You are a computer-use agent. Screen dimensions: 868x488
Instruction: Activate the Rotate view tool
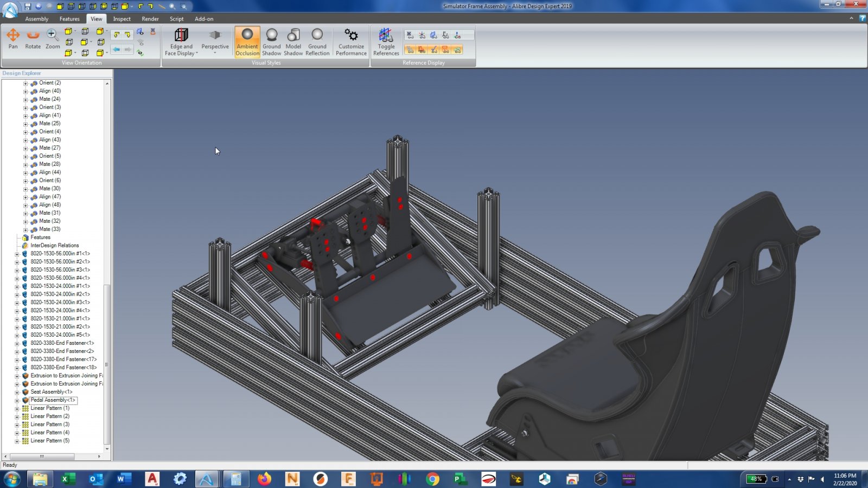[33, 39]
